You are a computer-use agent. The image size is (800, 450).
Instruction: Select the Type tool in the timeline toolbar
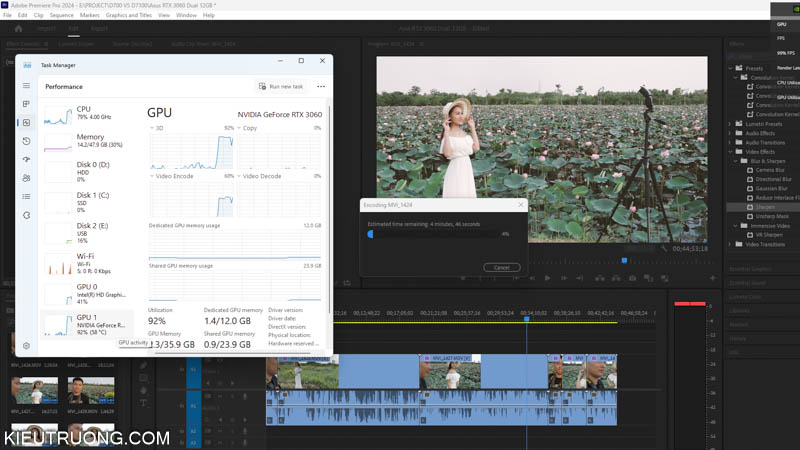point(144,403)
